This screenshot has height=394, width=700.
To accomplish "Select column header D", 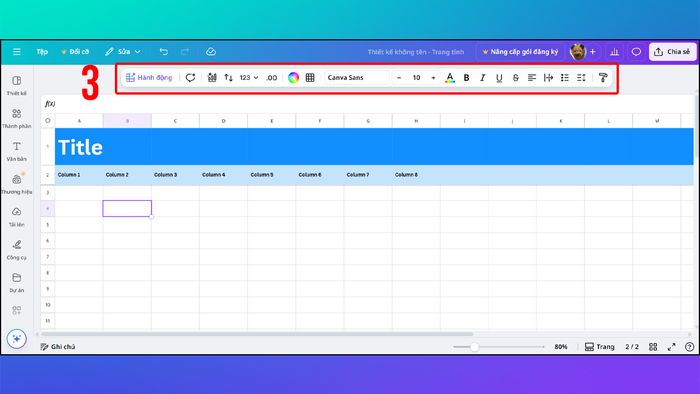I will [223, 120].
